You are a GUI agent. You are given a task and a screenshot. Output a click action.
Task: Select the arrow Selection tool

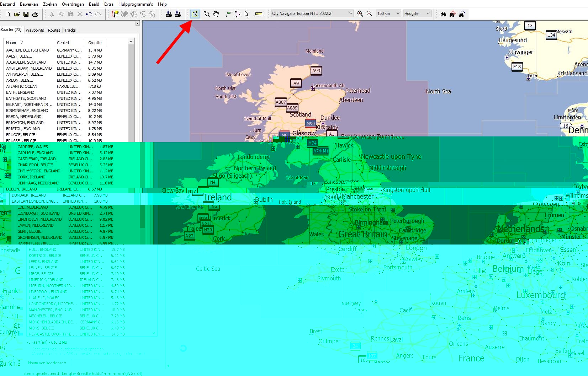pyautogui.click(x=247, y=14)
